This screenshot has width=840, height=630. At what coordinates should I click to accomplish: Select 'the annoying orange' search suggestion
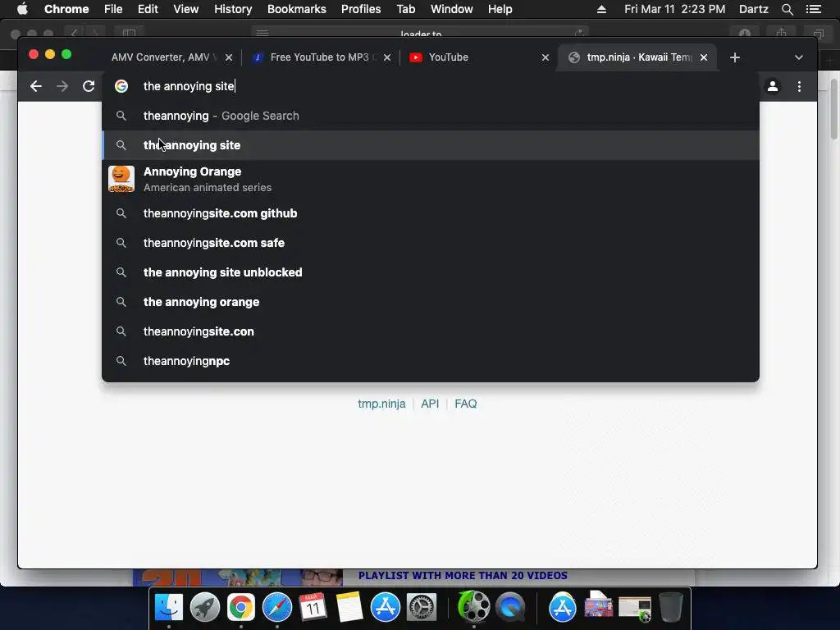pyautogui.click(x=431, y=302)
